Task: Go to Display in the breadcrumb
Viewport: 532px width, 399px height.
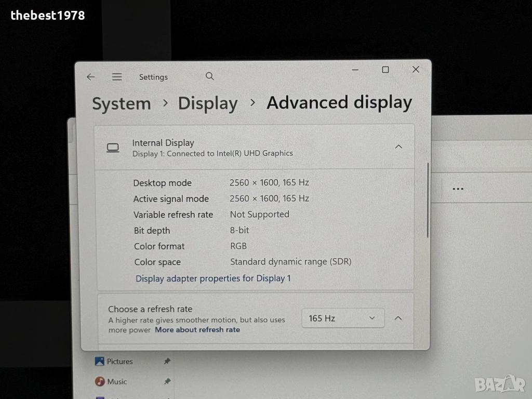Action: click(208, 103)
